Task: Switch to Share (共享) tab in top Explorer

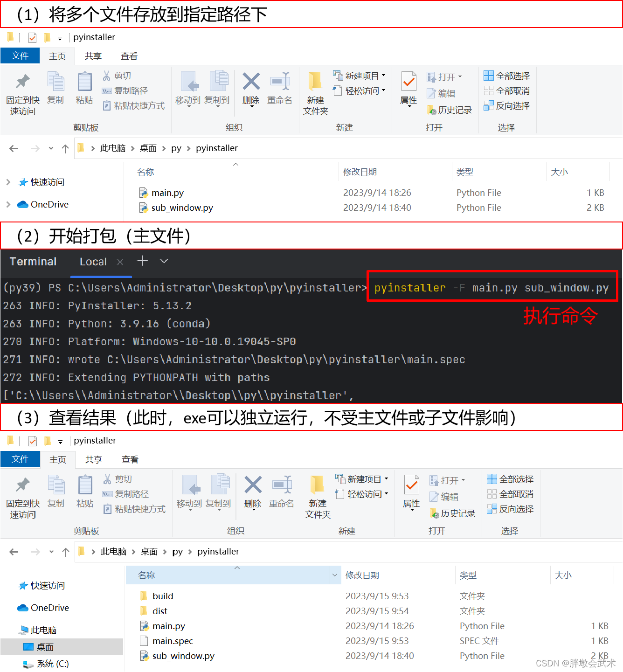Action: point(93,56)
